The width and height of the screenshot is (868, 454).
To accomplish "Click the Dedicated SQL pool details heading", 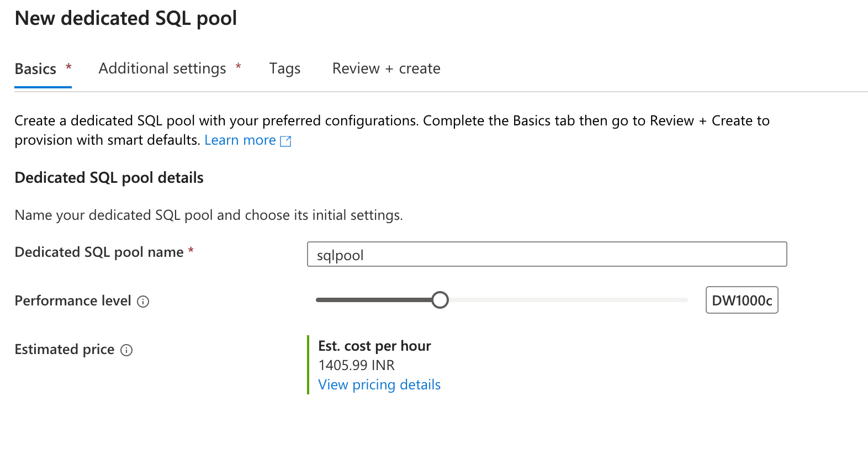I will click(109, 178).
